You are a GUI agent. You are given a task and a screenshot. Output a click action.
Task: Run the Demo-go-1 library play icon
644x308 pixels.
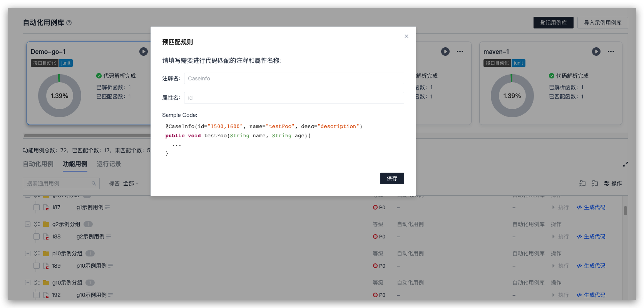coord(144,52)
